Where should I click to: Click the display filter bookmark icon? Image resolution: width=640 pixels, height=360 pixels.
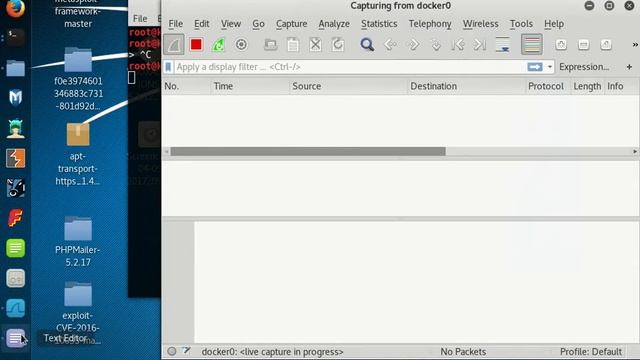click(x=168, y=67)
